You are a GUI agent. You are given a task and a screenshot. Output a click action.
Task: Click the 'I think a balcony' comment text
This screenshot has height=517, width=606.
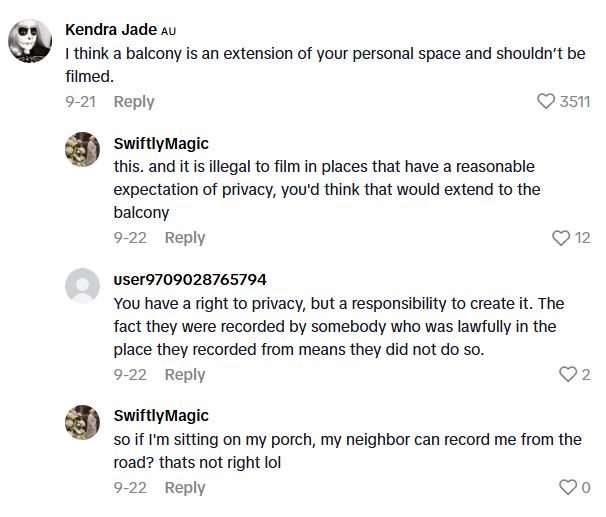pos(324,63)
